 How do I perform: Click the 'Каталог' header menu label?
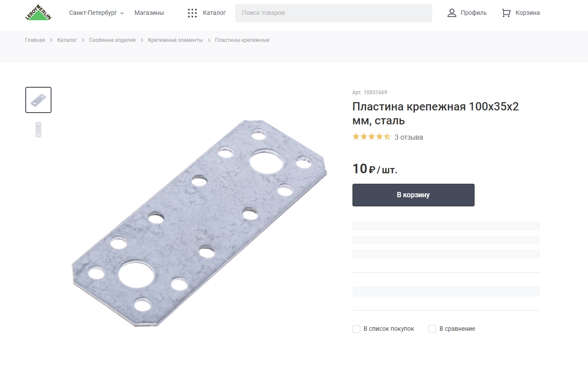coord(214,13)
